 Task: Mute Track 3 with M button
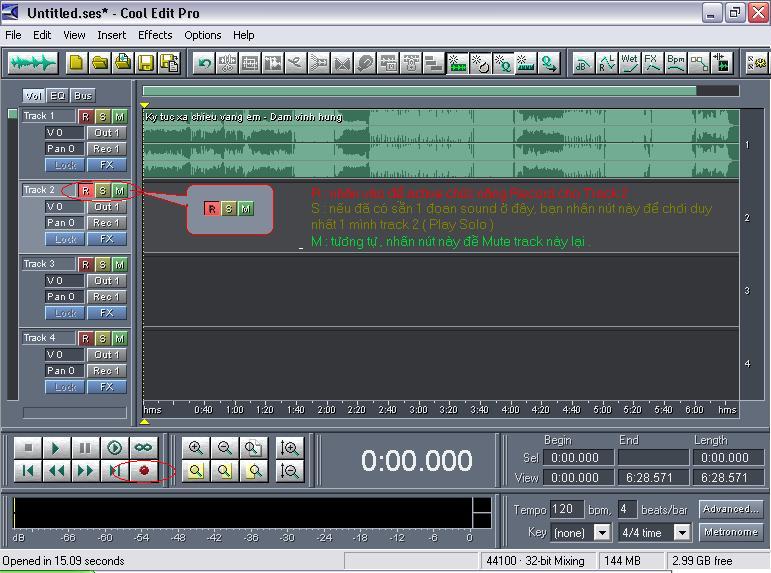119,265
